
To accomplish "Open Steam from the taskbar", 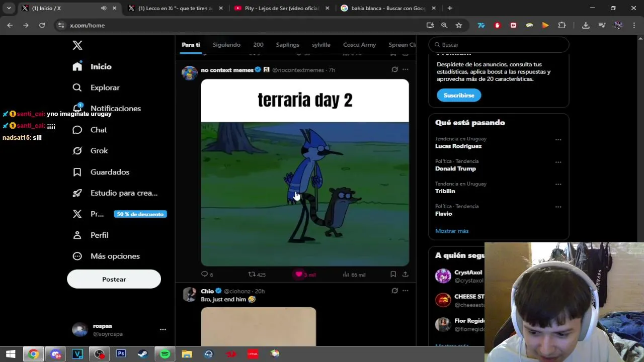I will coord(143,354).
